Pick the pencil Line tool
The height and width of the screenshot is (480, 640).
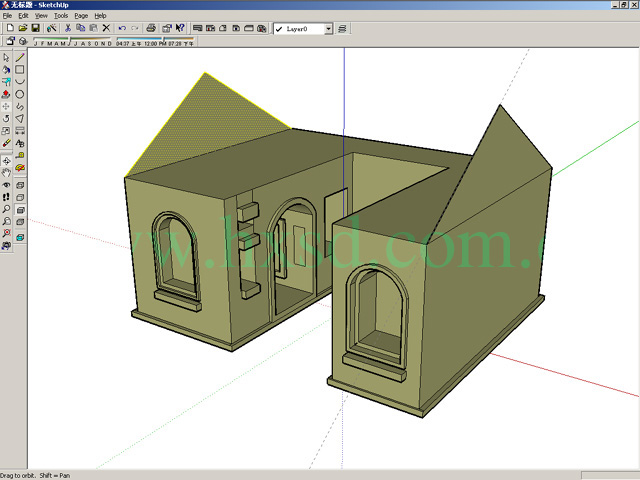tap(20, 58)
